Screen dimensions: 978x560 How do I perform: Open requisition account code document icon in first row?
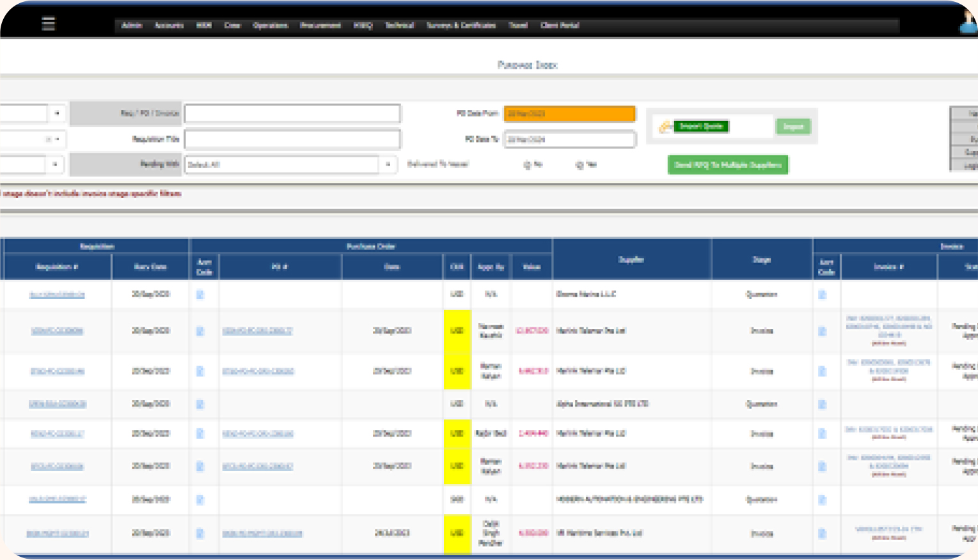point(200,295)
